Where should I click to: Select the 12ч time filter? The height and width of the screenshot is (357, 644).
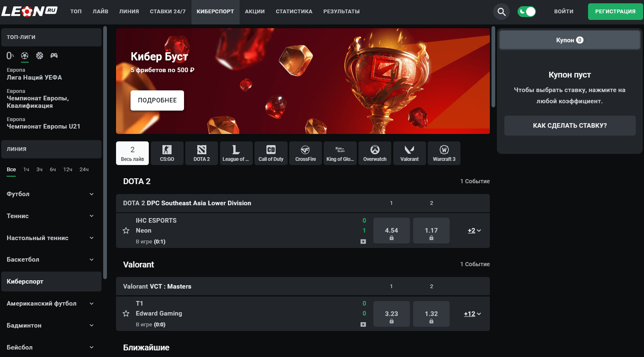coord(68,170)
